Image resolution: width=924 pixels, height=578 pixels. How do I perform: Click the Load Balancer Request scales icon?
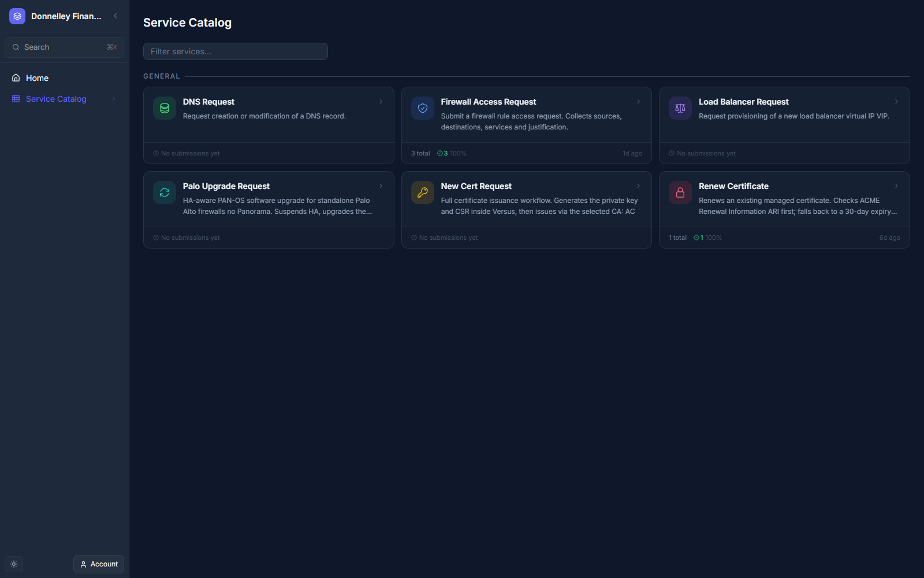[680, 108]
